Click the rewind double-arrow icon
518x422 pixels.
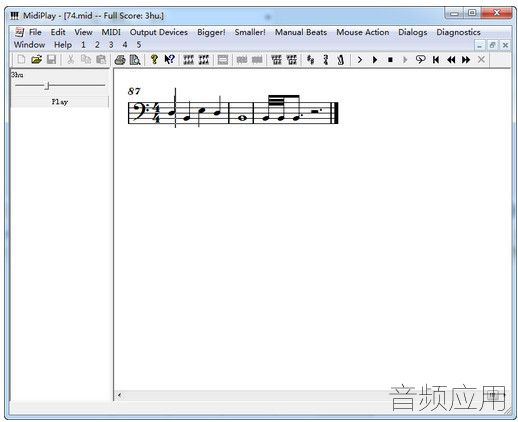[451, 60]
